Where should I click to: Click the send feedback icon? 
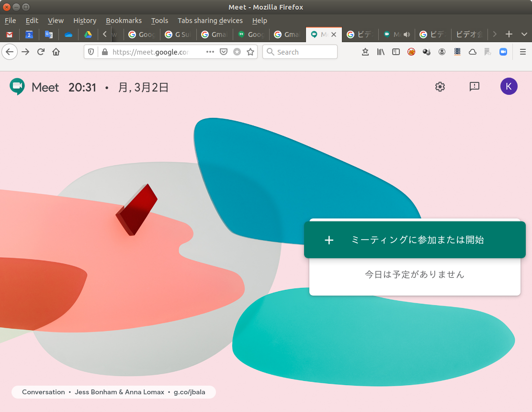(x=474, y=87)
